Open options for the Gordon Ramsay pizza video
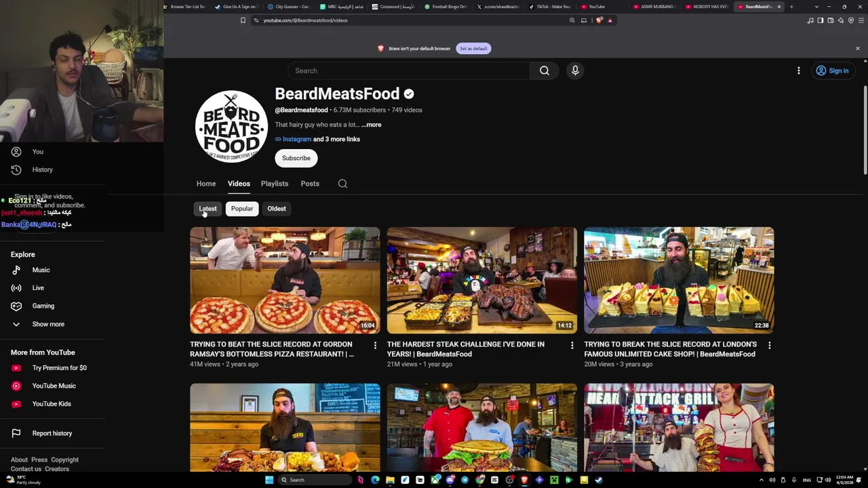 click(x=375, y=346)
